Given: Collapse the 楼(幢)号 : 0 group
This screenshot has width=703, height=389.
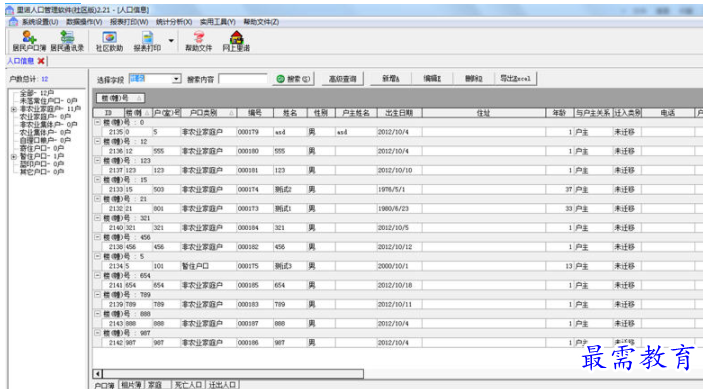Looking at the screenshot, I should click(97, 122).
